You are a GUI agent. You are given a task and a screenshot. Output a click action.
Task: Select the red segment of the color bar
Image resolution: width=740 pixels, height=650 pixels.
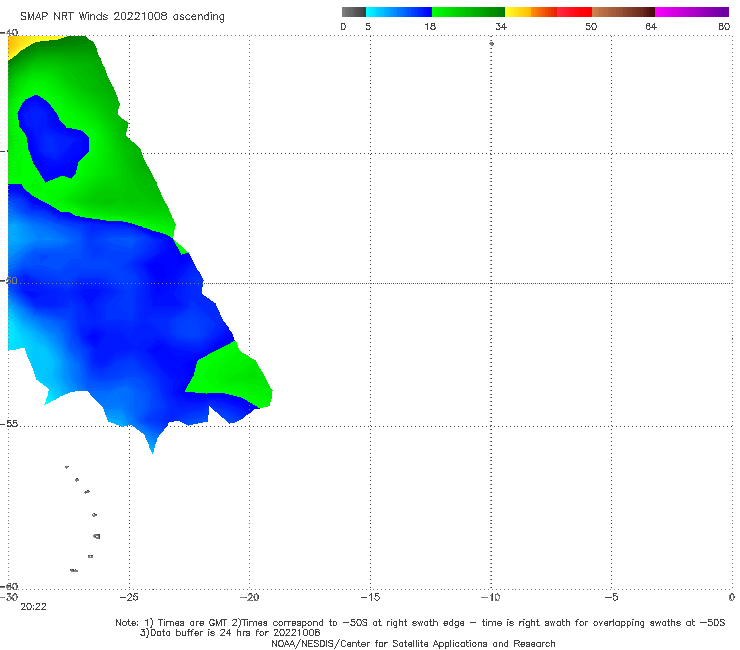coord(574,12)
